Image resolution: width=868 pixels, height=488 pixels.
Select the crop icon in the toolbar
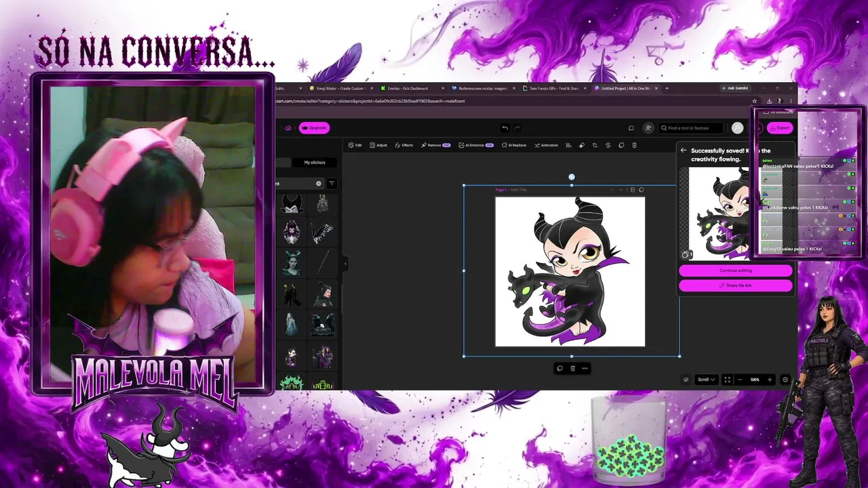pyautogui.click(x=595, y=145)
